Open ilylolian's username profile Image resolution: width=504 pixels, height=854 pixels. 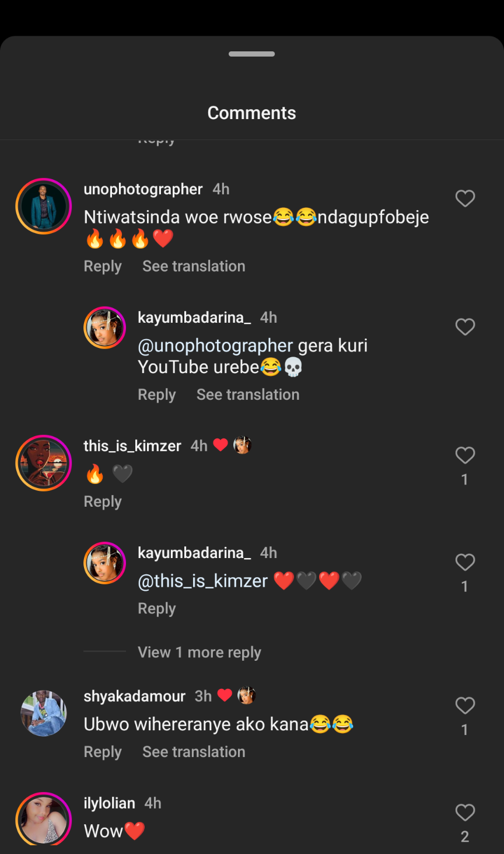pos(109,803)
